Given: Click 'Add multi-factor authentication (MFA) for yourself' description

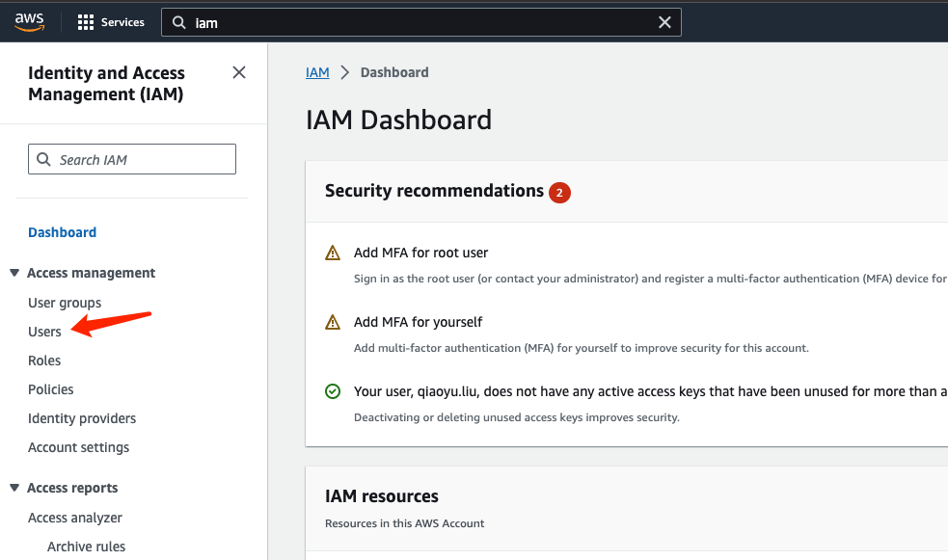Looking at the screenshot, I should (x=581, y=348).
